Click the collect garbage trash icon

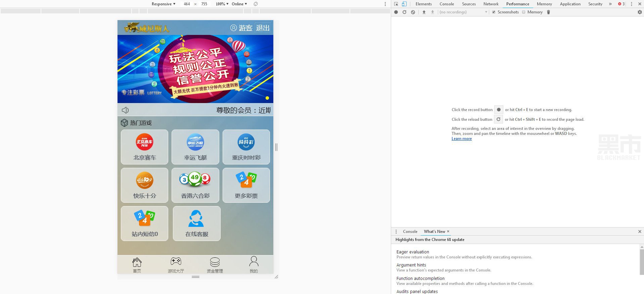coord(548,12)
